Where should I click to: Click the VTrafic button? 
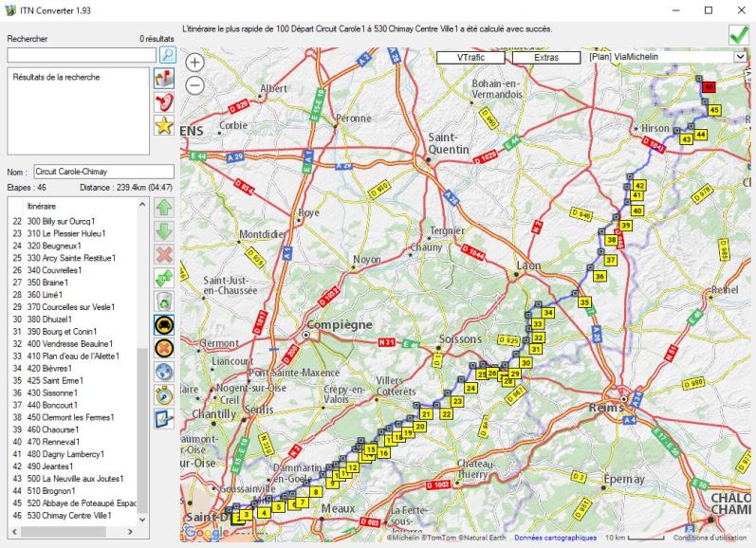tap(470, 57)
